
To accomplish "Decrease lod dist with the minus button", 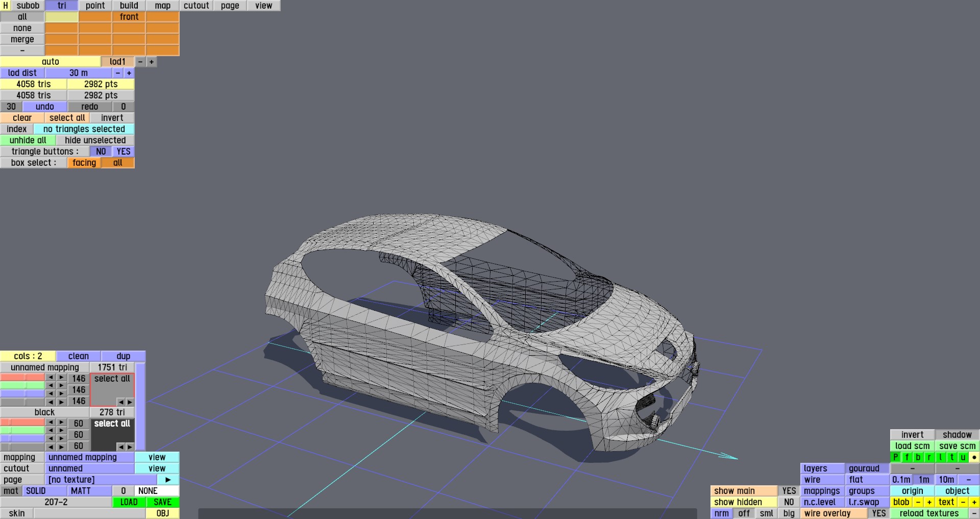I will click(117, 73).
